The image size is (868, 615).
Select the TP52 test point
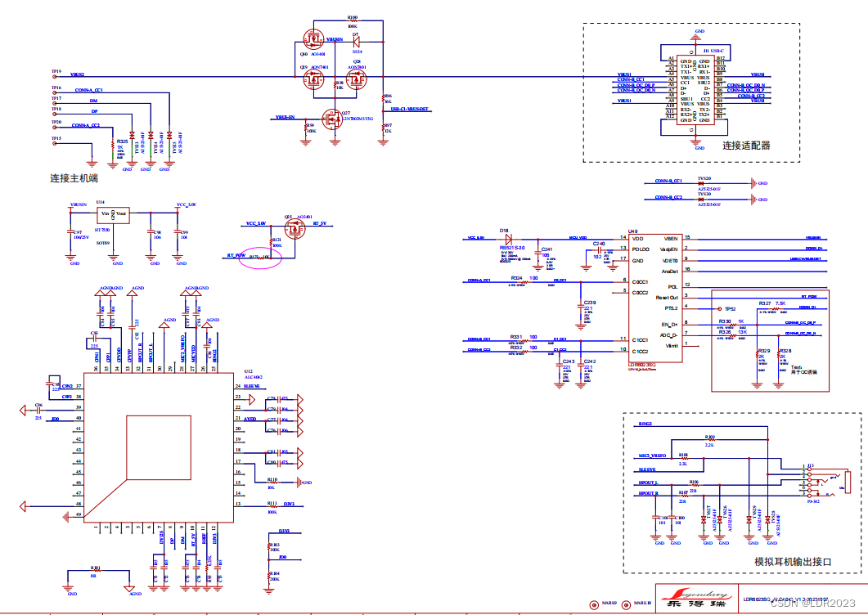[x=720, y=309]
